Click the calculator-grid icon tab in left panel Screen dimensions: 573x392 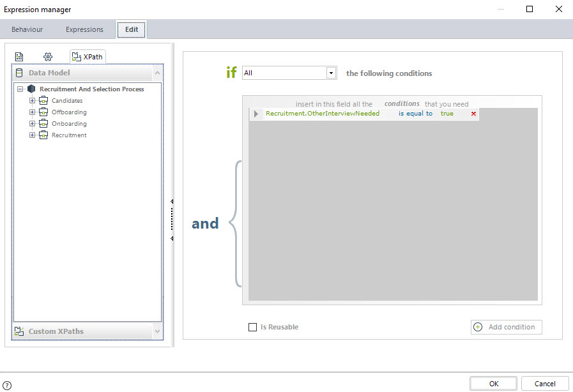19,57
